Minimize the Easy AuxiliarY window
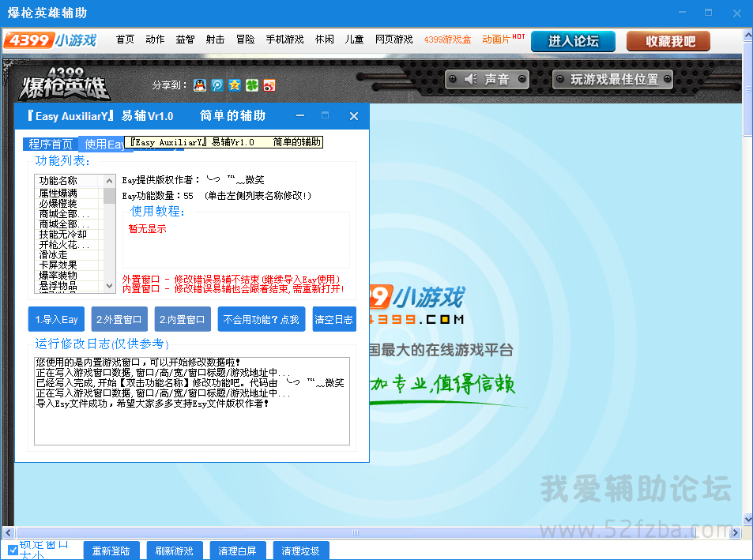The height and width of the screenshot is (560, 753). (300, 115)
